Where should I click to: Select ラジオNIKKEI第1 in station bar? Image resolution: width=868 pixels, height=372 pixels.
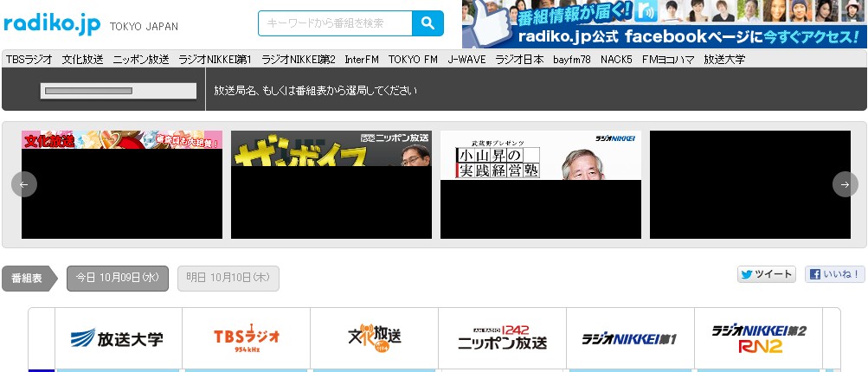215,59
